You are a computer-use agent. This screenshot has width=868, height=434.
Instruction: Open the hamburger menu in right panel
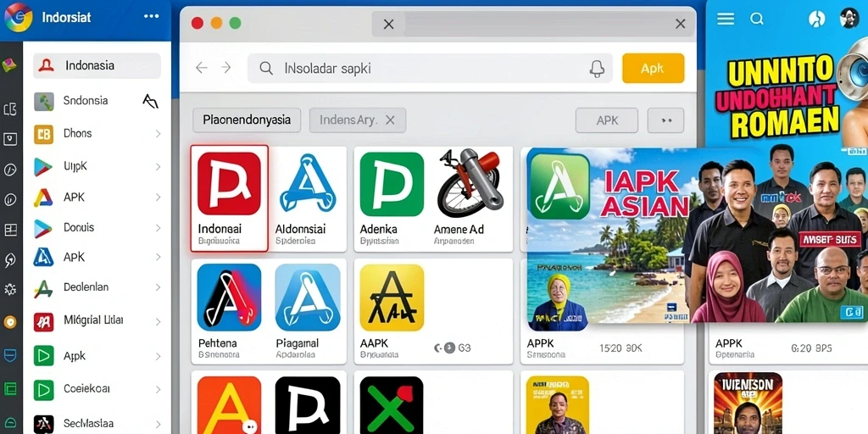pyautogui.click(x=726, y=19)
